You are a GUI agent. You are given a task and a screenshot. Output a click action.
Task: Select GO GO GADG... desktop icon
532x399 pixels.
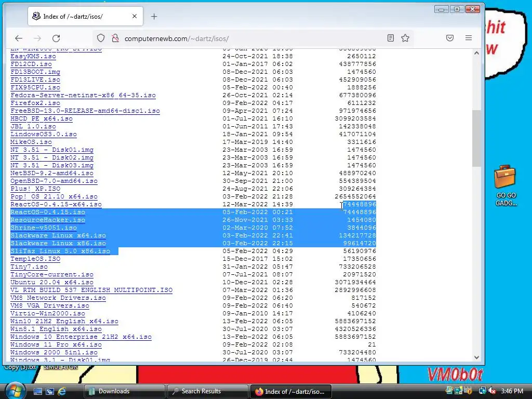point(506,185)
